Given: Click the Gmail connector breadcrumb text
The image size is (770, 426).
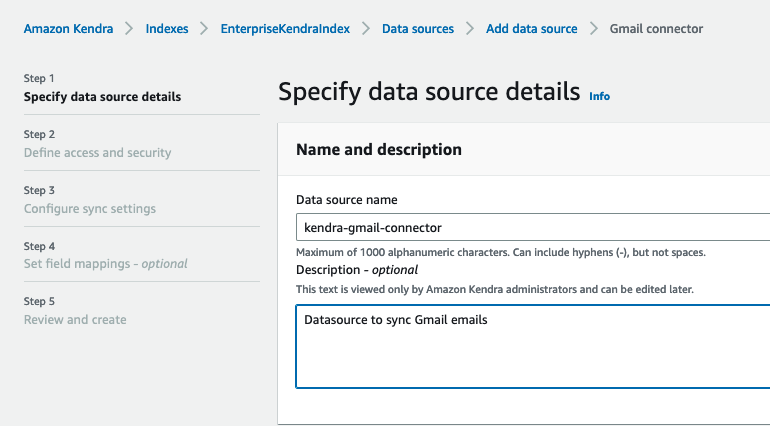Looking at the screenshot, I should [x=656, y=28].
